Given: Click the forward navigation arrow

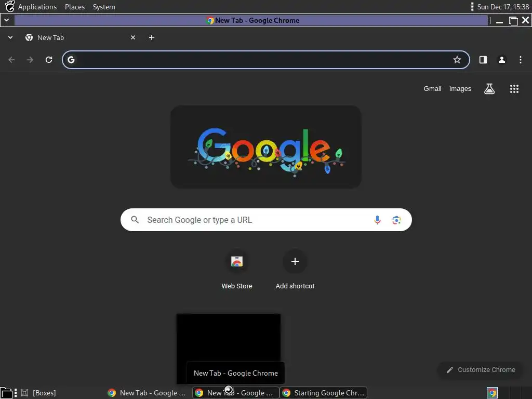Looking at the screenshot, I should (x=30, y=60).
